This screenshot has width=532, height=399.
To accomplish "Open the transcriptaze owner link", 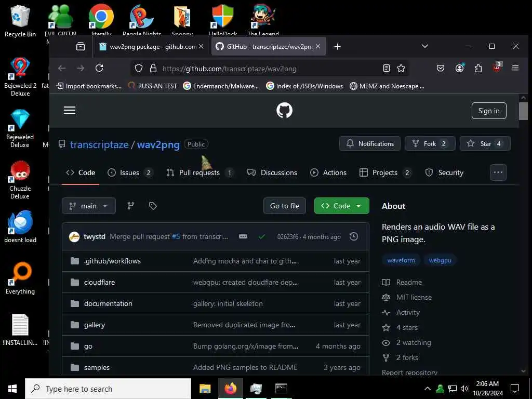I will 99,144.
